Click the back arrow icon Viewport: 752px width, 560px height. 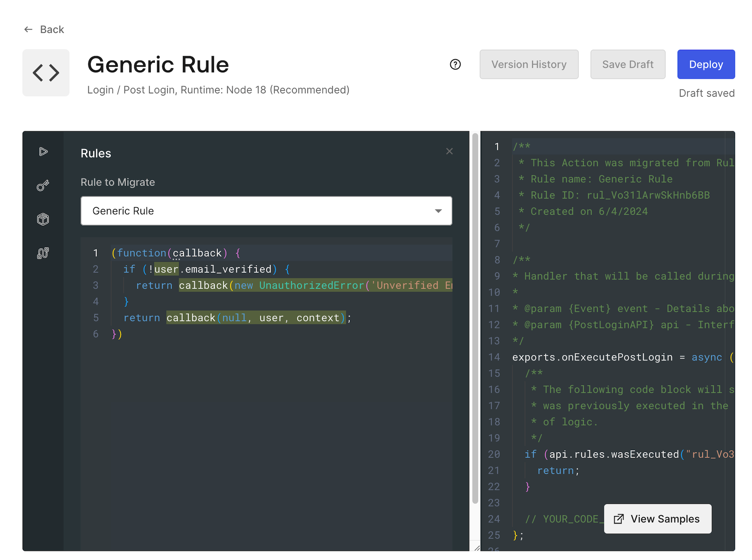coord(28,29)
